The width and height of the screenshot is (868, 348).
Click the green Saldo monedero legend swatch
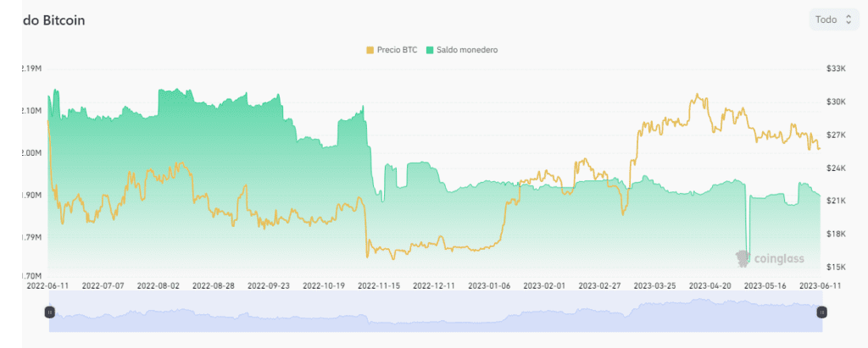click(x=429, y=50)
